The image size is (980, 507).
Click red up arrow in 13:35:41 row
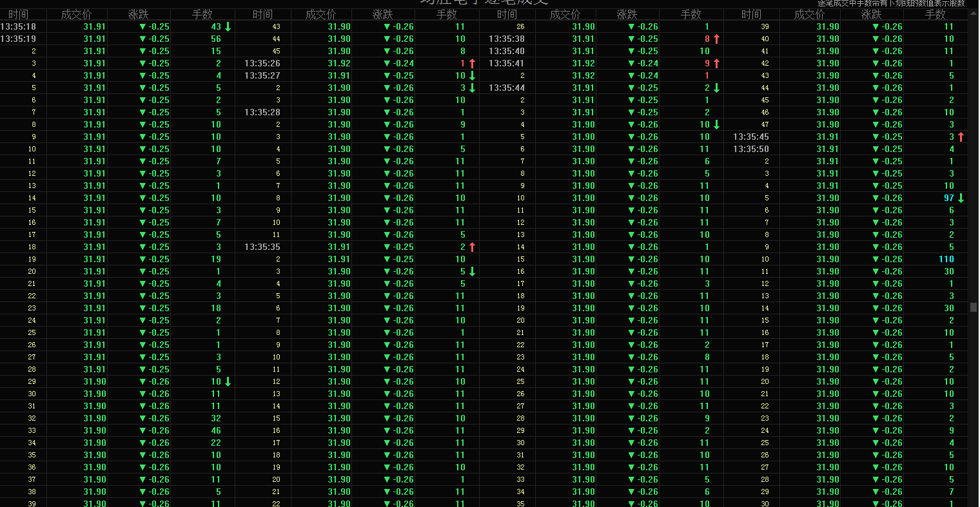click(x=716, y=64)
